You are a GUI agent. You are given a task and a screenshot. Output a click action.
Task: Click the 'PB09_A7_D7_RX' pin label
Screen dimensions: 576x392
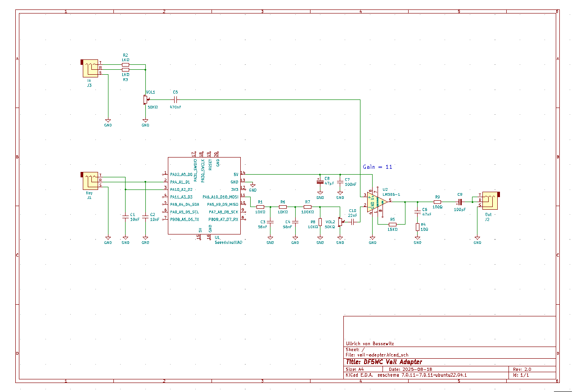223,219
